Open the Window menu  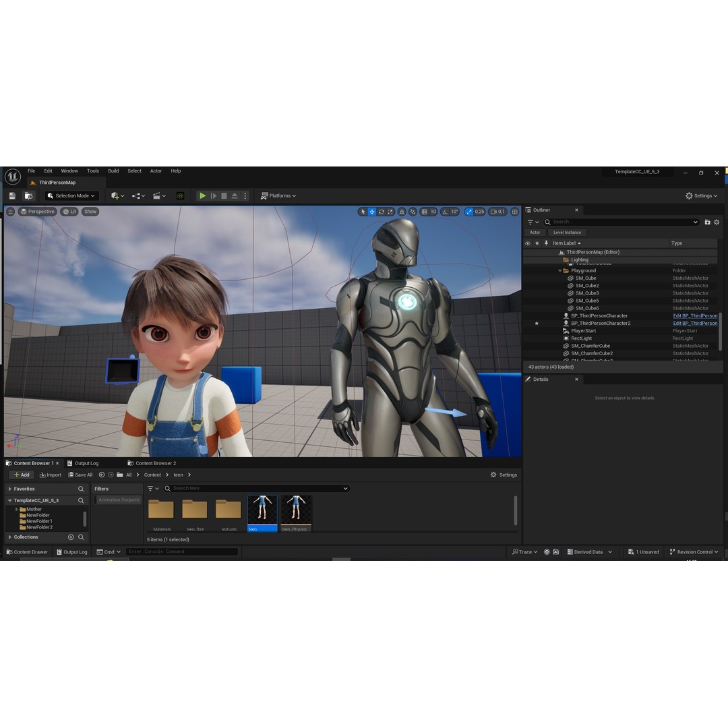tap(69, 171)
